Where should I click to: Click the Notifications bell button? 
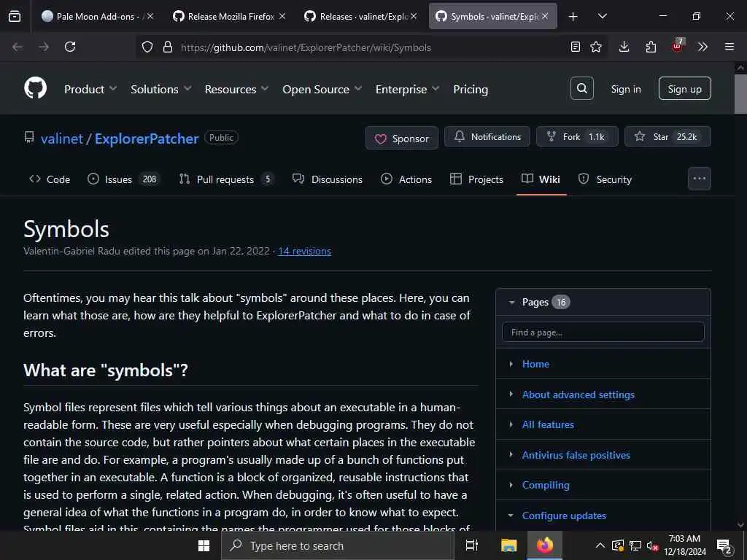[x=487, y=136]
